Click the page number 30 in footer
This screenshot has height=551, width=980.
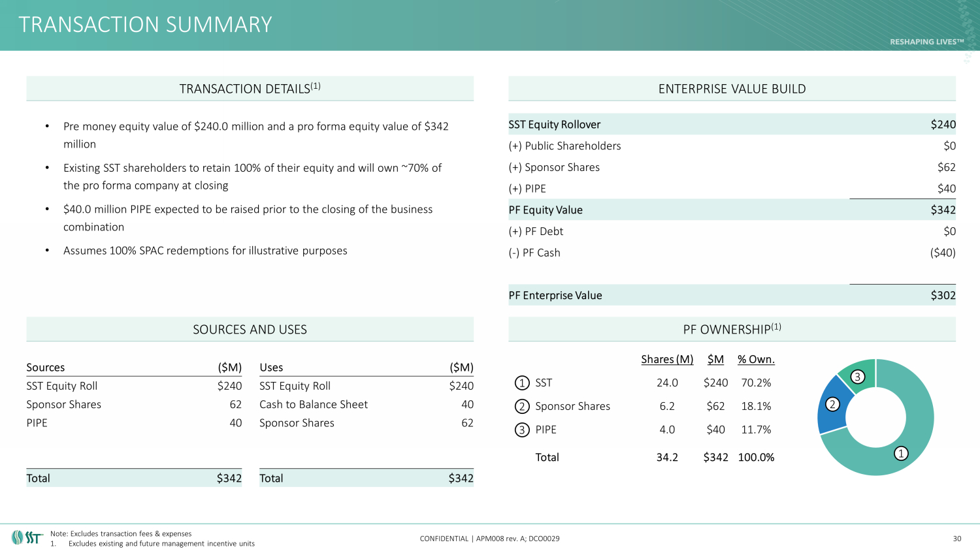(x=956, y=539)
